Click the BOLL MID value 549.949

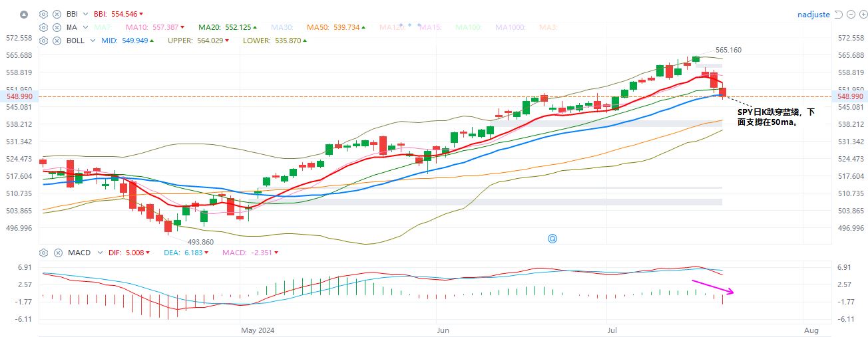tap(136, 41)
